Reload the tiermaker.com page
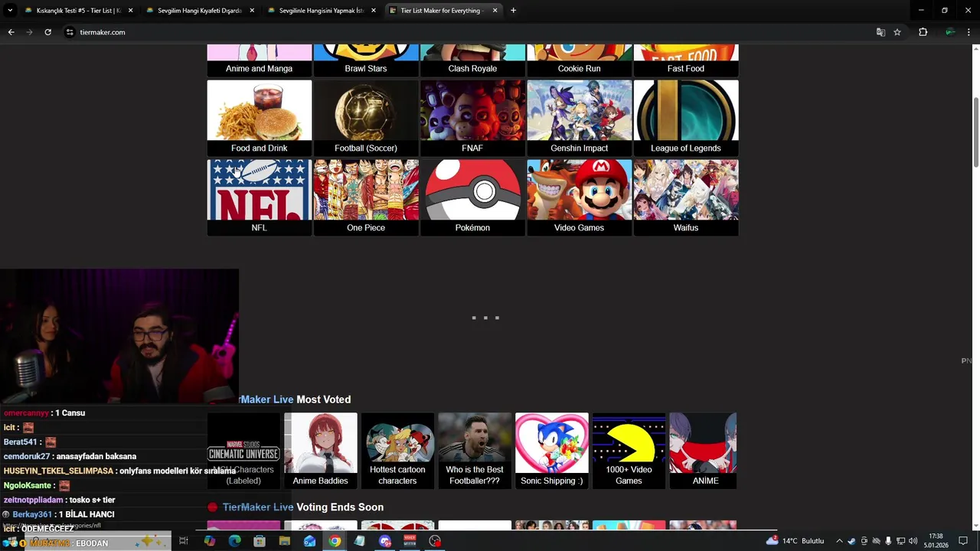 [x=47, y=32]
